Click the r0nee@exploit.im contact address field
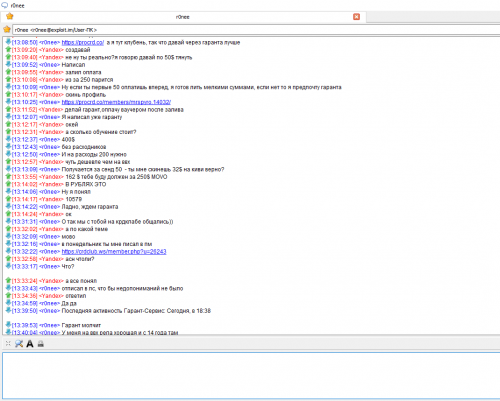The image size is (500, 401). point(256,30)
